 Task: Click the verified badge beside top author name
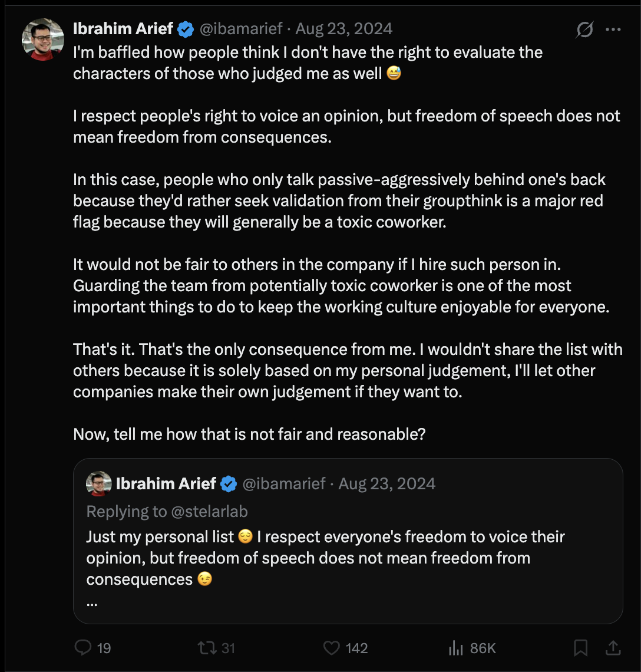[x=186, y=29]
